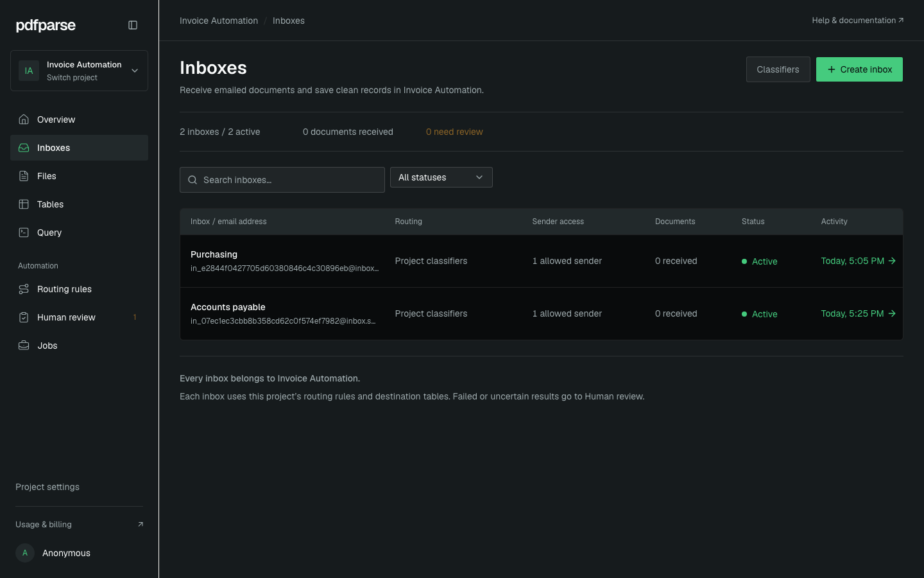Click the Query terminal icon
The image size is (924, 578).
[x=24, y=232]
